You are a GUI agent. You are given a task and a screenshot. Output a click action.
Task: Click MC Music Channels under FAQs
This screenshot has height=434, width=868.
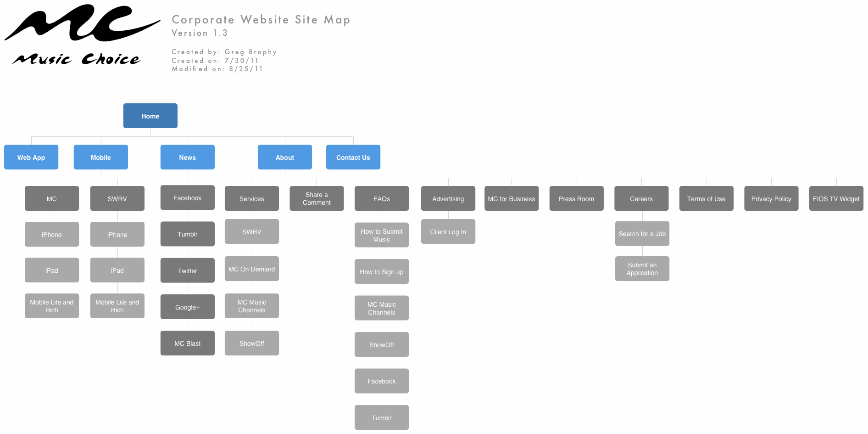382,308
